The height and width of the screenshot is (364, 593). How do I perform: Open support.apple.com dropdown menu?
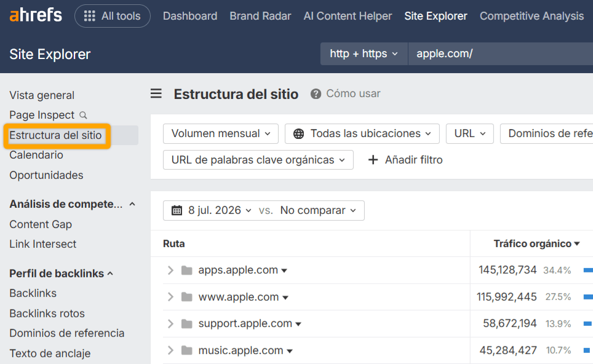[298, 324]
